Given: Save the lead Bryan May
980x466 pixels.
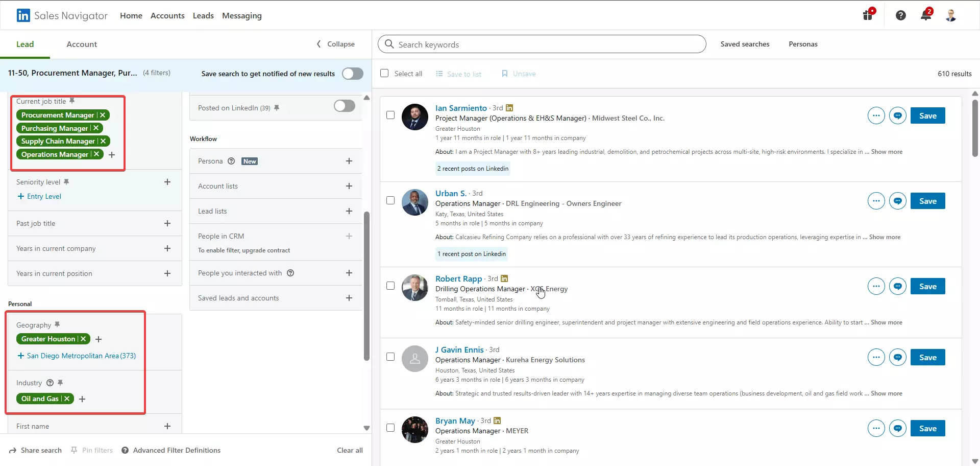Looking at the screenshot, I should tap(928, 428).
